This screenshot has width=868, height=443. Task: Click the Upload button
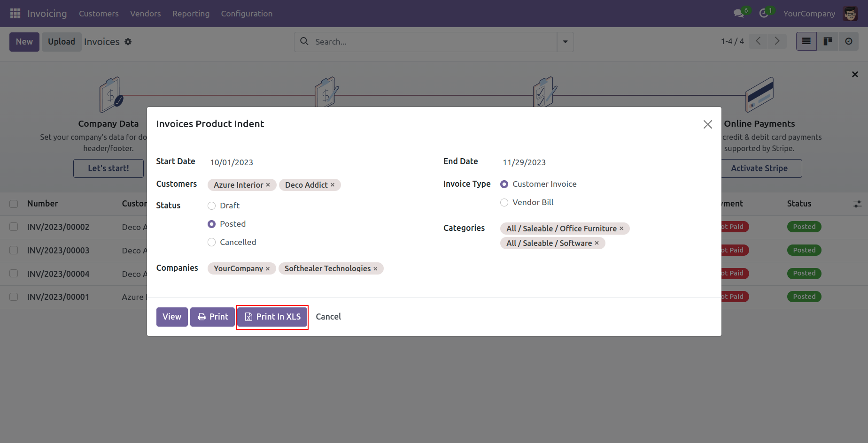tap(62, 42)
